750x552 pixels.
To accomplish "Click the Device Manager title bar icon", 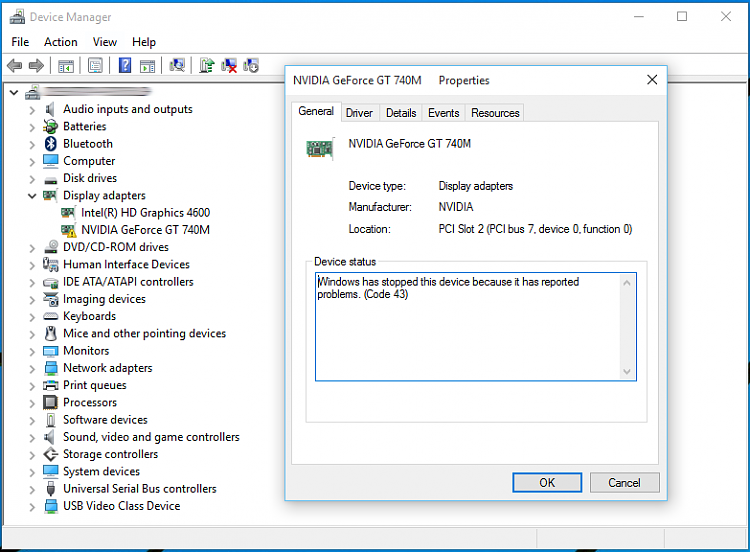I will pos(17,17).
